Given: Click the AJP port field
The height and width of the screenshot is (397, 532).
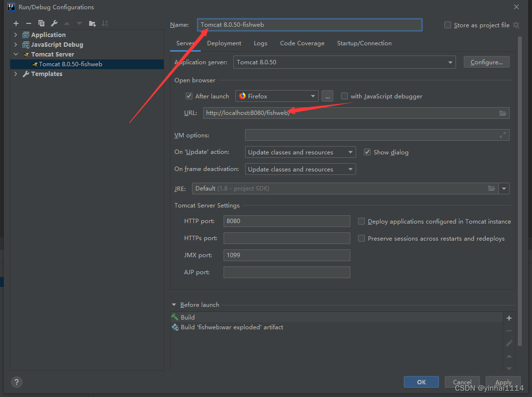Looking at the screenshot, I should coord(286,272).
